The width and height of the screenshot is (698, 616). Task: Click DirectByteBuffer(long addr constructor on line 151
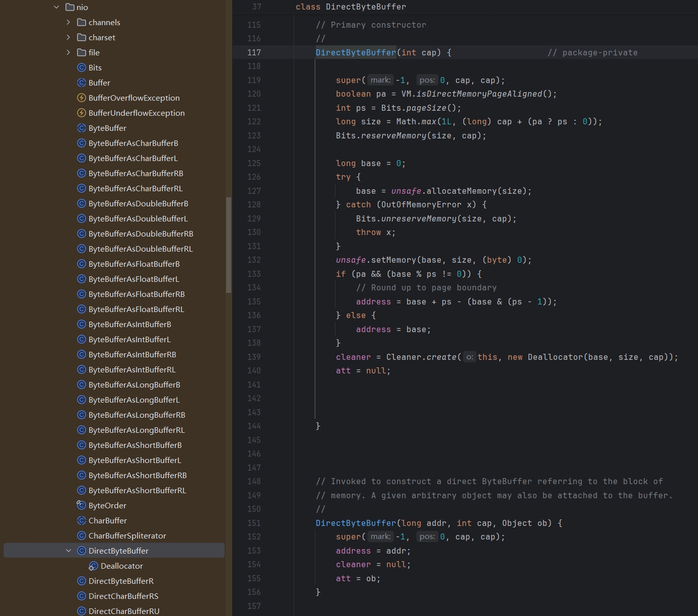356,523
